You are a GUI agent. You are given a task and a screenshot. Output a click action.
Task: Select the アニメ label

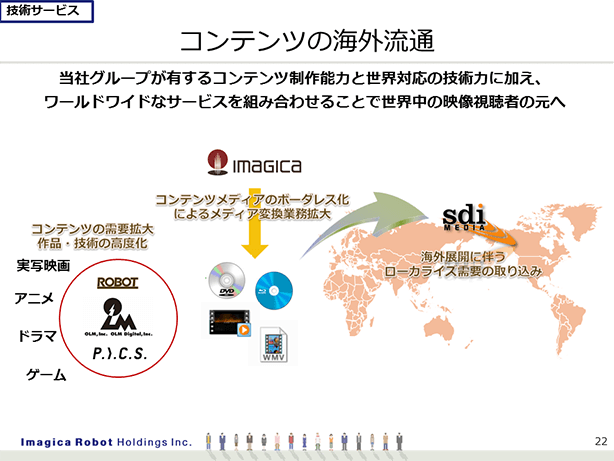(34, 299)
